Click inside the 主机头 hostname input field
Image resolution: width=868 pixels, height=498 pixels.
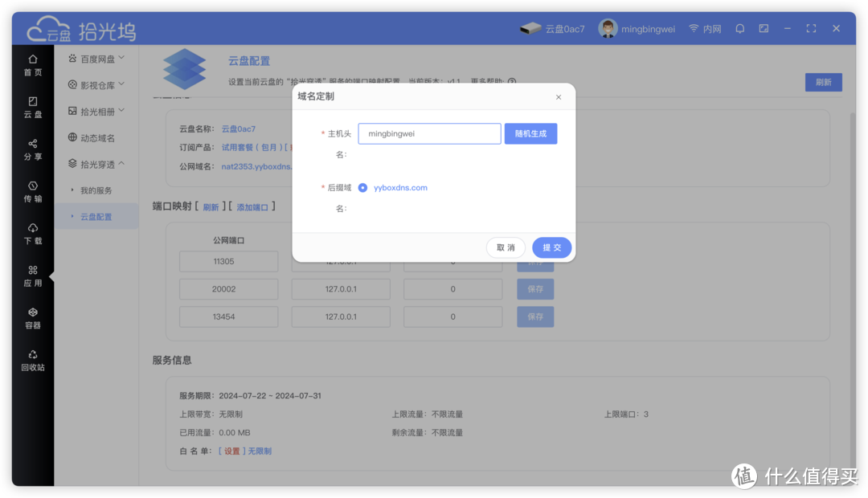click(429, 133)
